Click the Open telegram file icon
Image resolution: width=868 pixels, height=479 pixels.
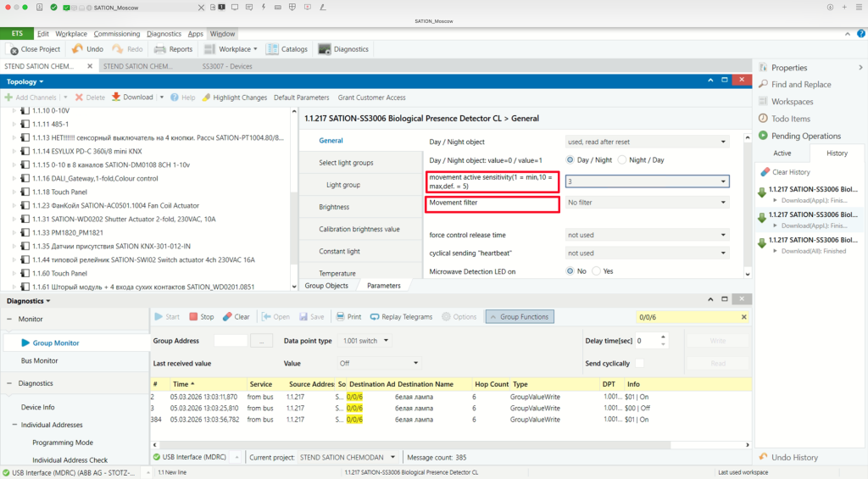[266, 317]
